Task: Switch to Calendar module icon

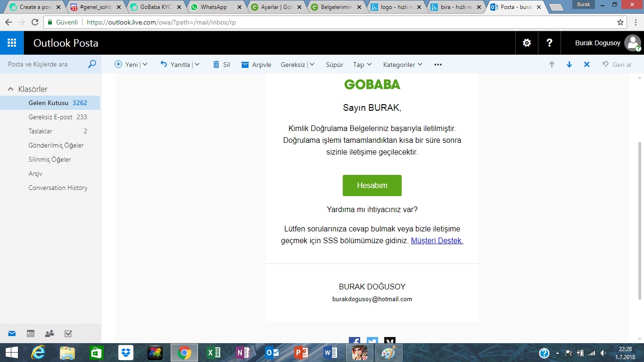Action: point(31,334)
